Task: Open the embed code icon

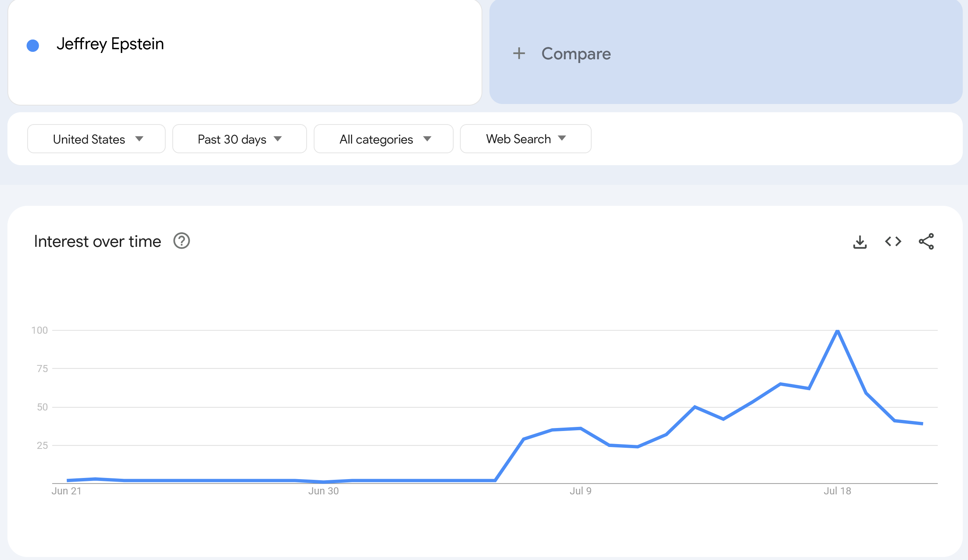Action: coord(893,242)
